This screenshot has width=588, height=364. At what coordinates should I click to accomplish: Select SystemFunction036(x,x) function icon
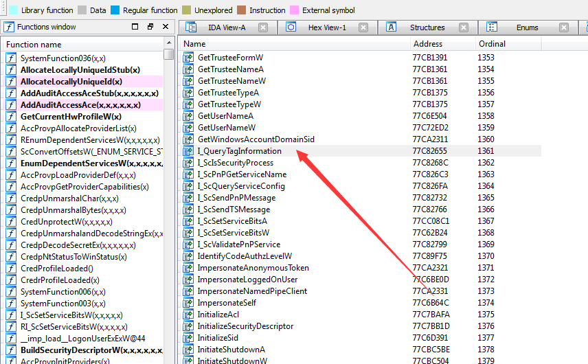(x=11, y=58)
